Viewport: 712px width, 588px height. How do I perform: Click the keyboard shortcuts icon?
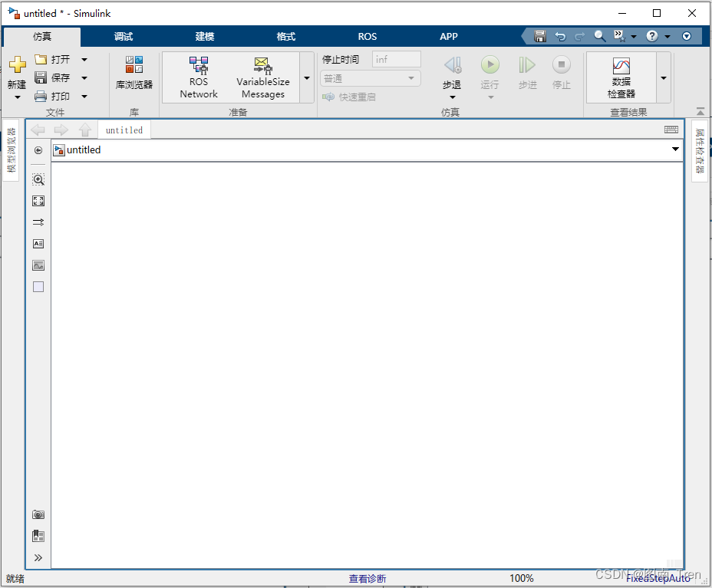coord(671,130)
